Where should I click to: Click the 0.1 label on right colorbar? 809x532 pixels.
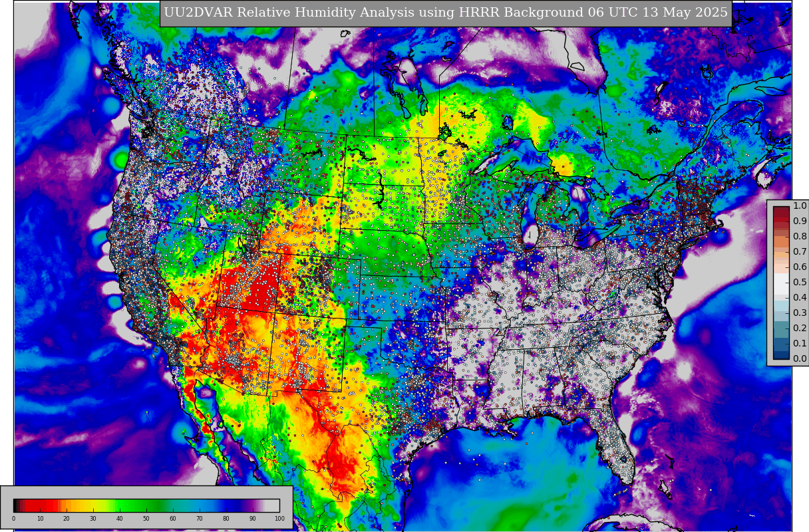[x=800, y=344]
